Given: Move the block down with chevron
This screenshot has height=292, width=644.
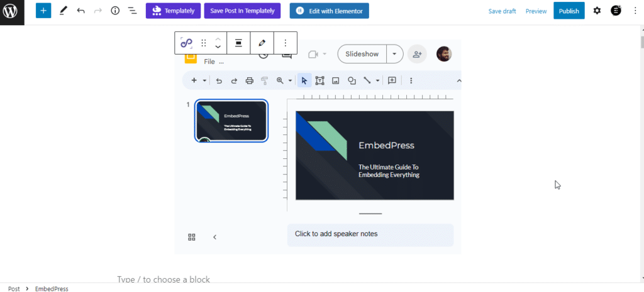Looking at the screenshot, I should coord(218,47).
